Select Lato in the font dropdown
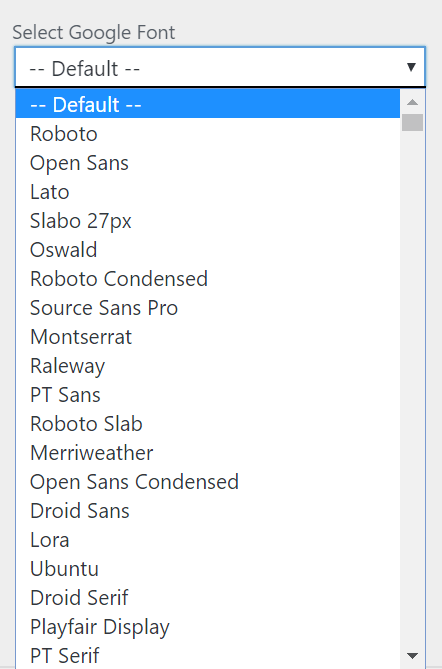Screen dimensions: 442x669 click(208, 192)
